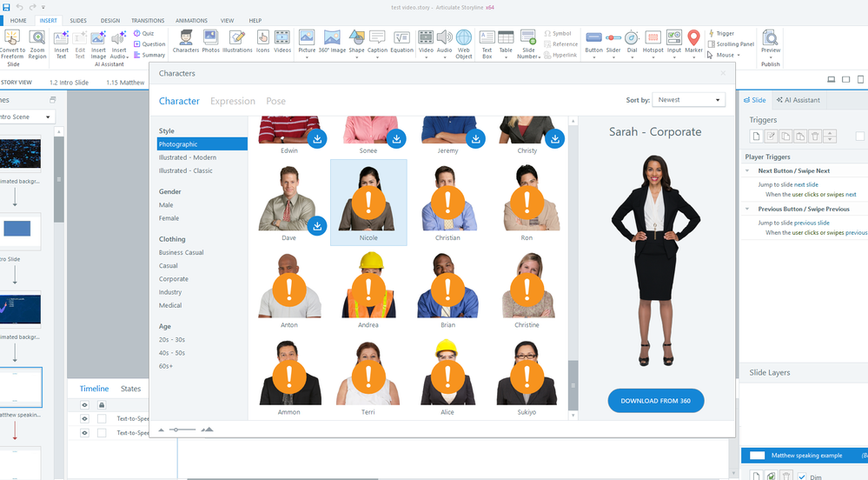
Task: Toggle visibility of first timeline Text-to-Speech row
Action: [84, 418]
